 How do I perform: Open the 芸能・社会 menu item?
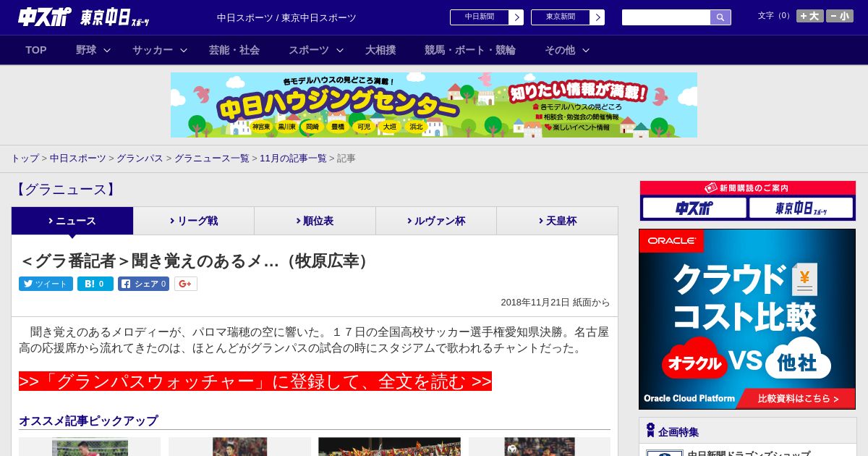pyautogui.click(x=234, y=50)
